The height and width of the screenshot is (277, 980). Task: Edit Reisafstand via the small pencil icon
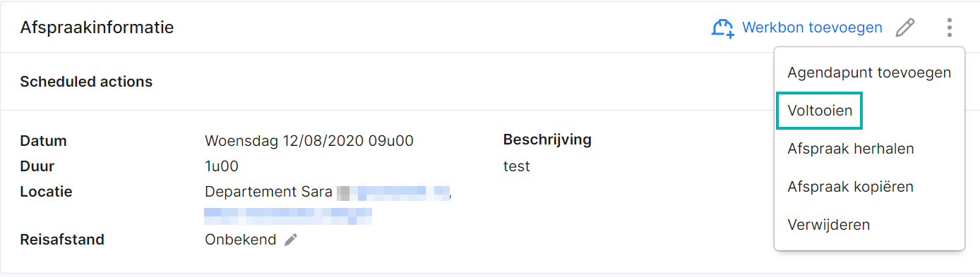click(x=290, y=240)
